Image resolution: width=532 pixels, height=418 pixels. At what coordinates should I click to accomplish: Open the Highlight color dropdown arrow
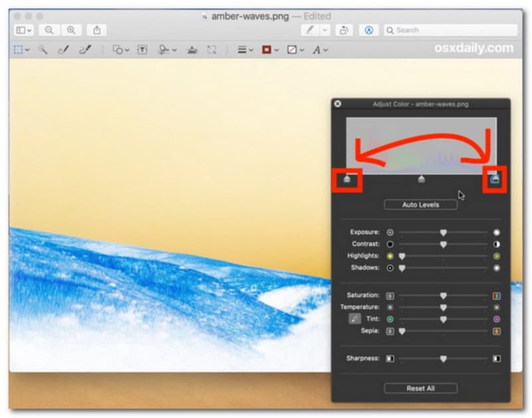[325, 30]
